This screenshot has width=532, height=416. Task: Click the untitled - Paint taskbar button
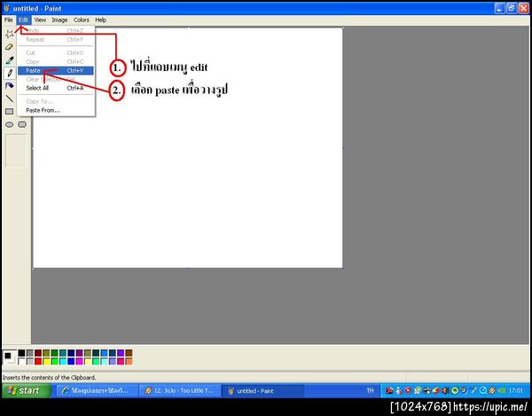click(262, 391)
